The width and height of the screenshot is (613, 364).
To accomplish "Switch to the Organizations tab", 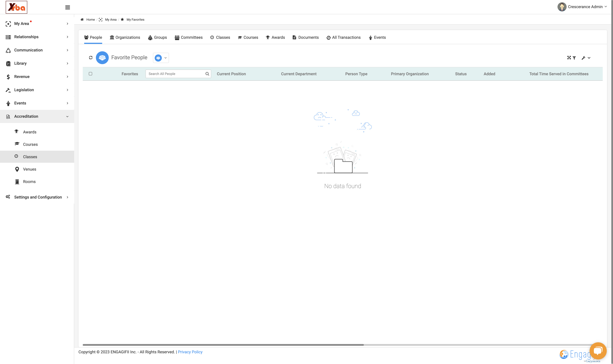I will pos(125,37).
